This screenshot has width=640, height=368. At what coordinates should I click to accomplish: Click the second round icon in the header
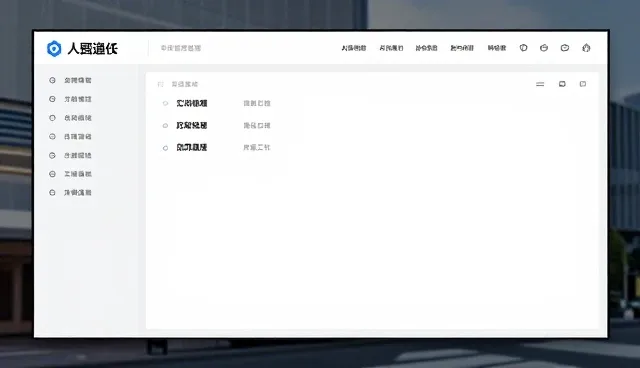coord(544,48)
